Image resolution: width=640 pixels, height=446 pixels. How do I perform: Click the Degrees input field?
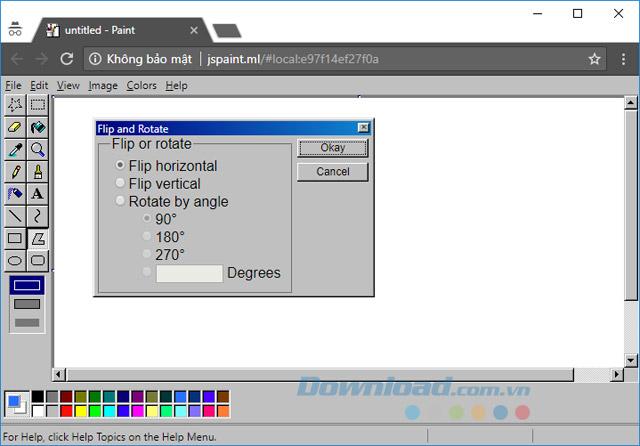189,273
